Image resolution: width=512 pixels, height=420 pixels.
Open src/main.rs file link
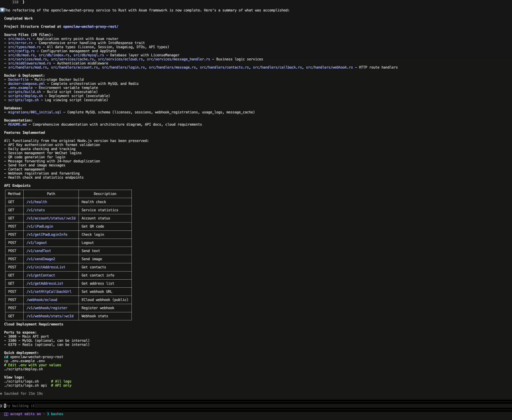(19, 38)
